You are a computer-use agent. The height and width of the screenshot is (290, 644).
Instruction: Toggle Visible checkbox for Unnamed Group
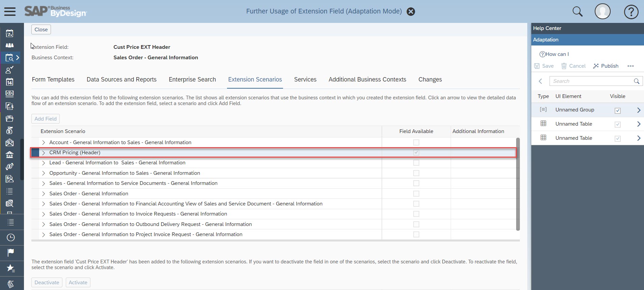click(618, 110)
